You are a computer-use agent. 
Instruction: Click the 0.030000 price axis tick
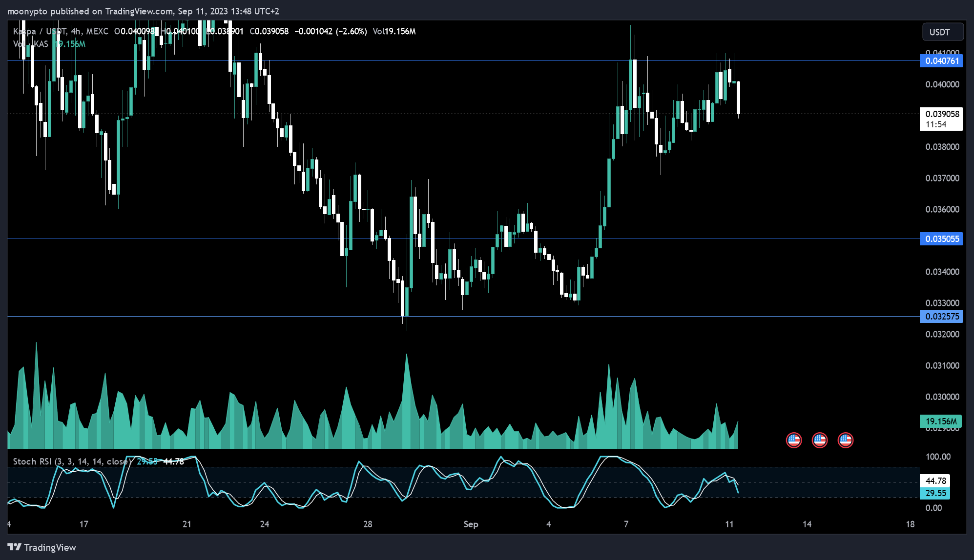coord(942,397)
